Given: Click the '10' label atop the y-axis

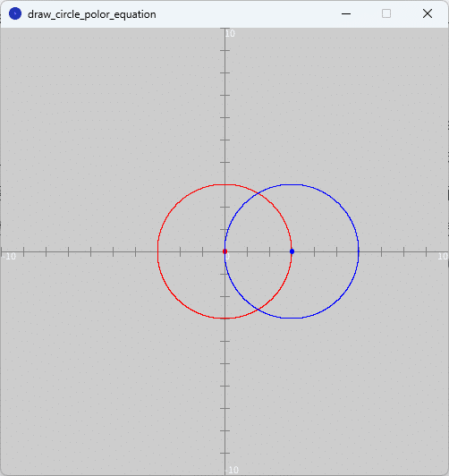Looking at the screenshot, I should coord(230,34).
